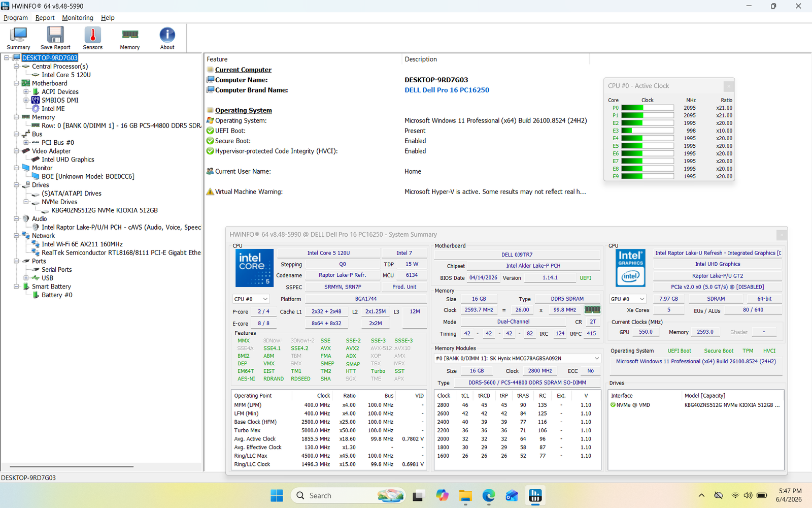Click the AVX2 feature label
The image size is (812, 508).
coord(352,348)
